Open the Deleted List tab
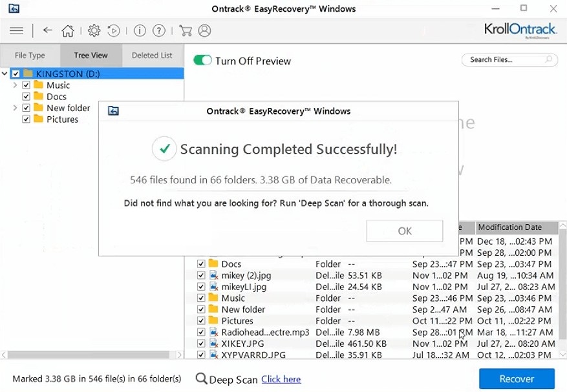Image resolution: width=567 pixels, height=392 pixels. click(x=152, y=56)
